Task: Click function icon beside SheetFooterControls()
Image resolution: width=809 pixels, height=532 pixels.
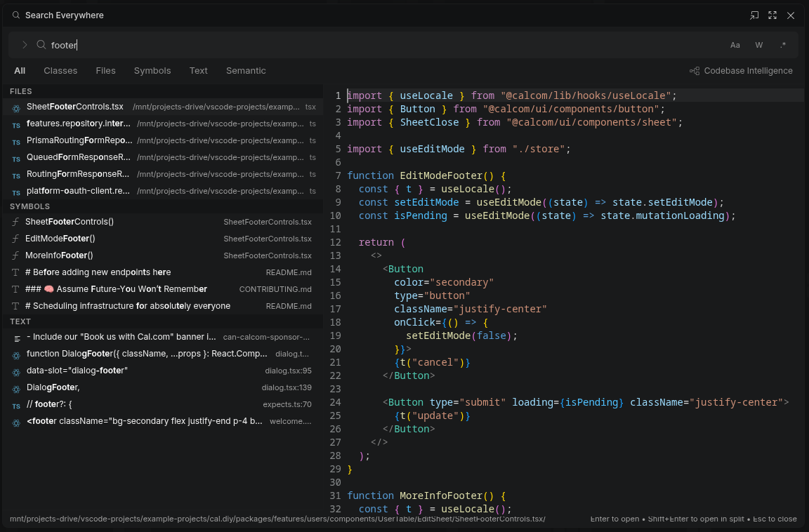Action: pos(15,222)
